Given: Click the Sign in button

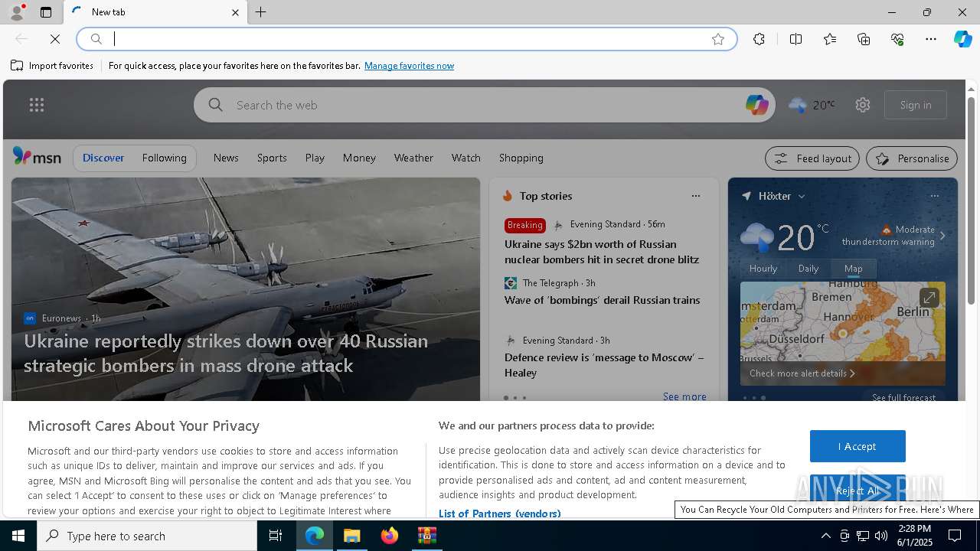Looking at the screenshot, I should (916, 105).
